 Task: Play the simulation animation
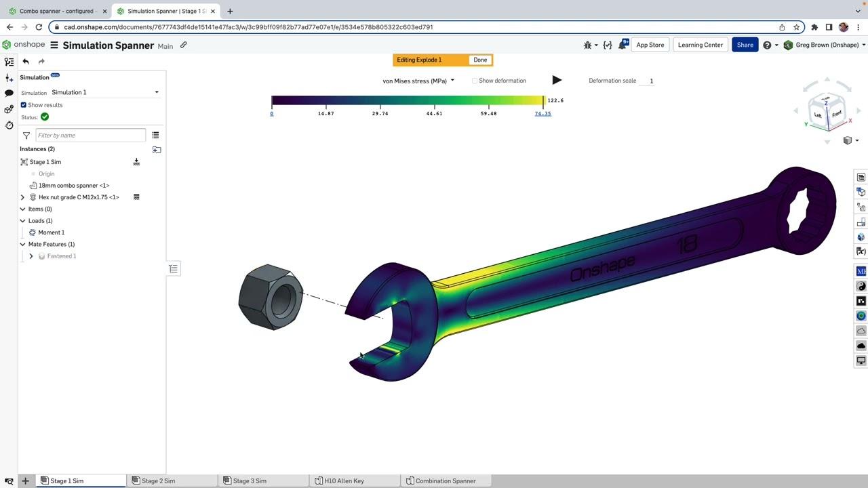[x=557, y=80]
